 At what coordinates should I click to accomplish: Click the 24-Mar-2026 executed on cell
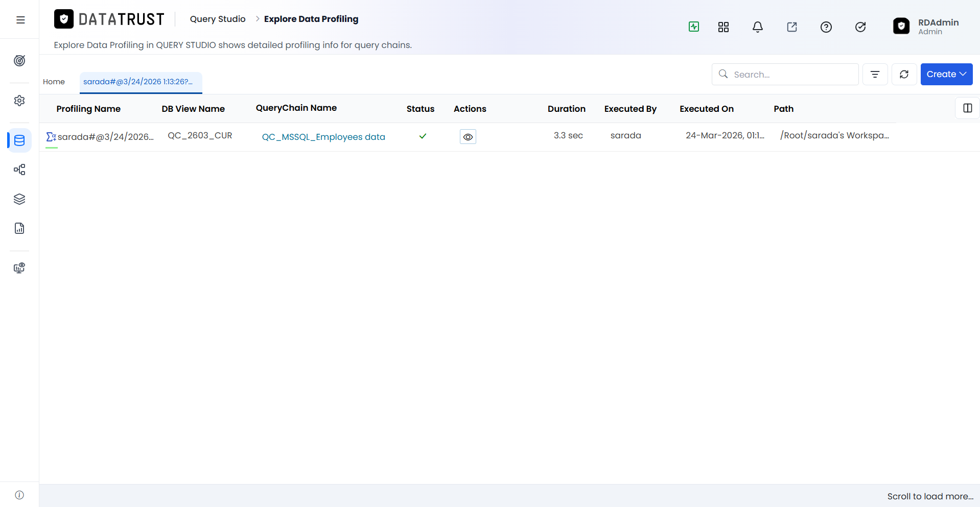coord(725,135)
